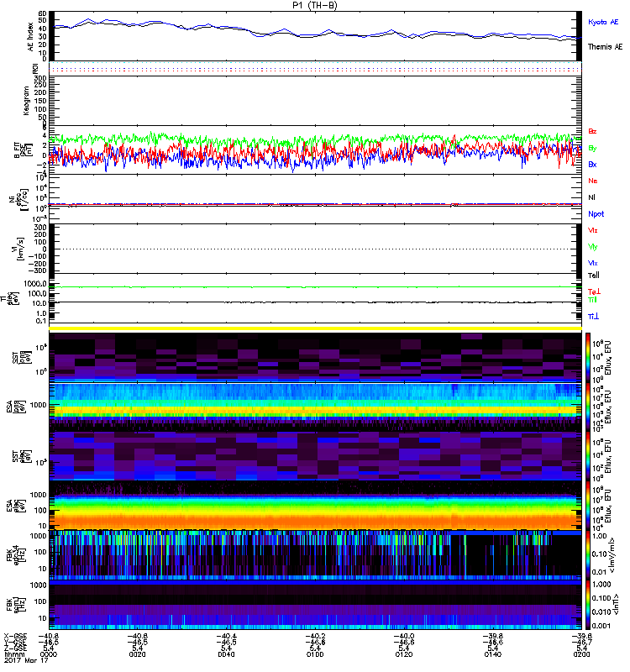Screen dimensions: 630x672
Task: Click the 'ROI' panel label
Action: (x=35, y=68)
